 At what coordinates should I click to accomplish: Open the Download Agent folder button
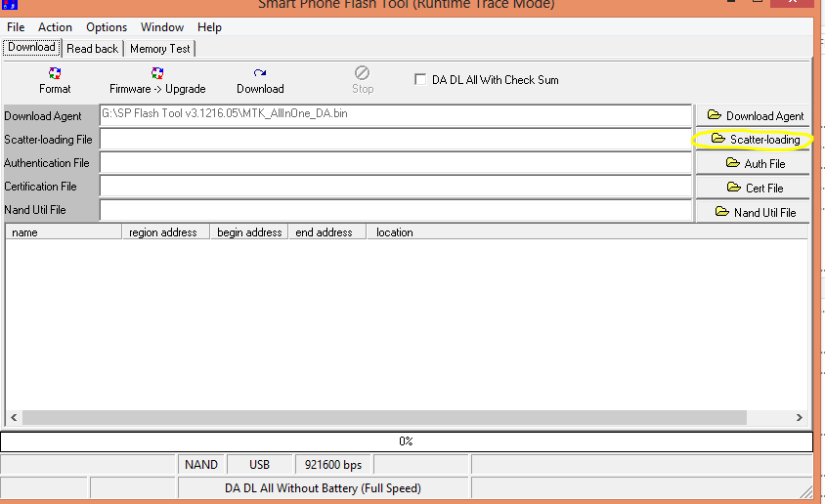tap(753, 115)
